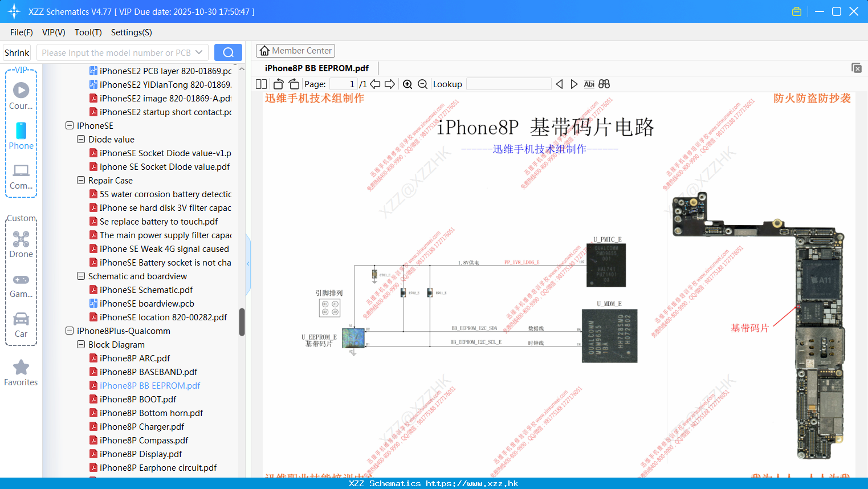Open iPhoneSE Schematic.pdf
The image size is (868, 489).
coord(141,290)
